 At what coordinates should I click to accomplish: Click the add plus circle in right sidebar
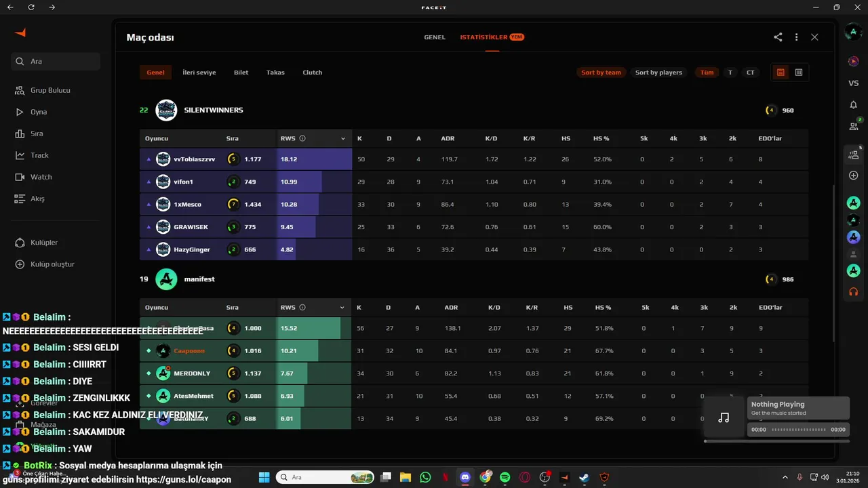click(x=854, y=176)
